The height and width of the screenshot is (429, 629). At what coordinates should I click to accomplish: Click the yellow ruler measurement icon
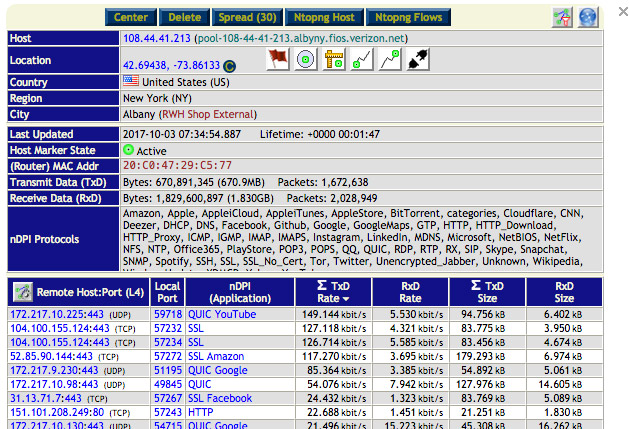335,60
